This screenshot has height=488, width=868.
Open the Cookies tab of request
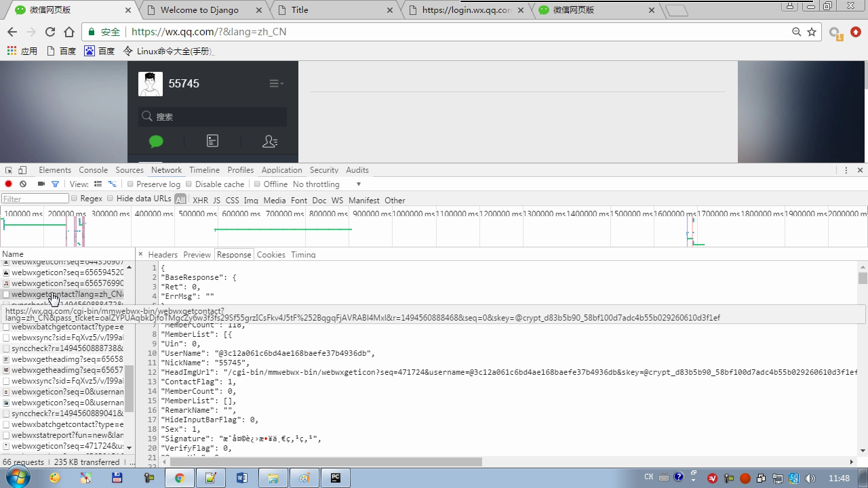[271, 255]
